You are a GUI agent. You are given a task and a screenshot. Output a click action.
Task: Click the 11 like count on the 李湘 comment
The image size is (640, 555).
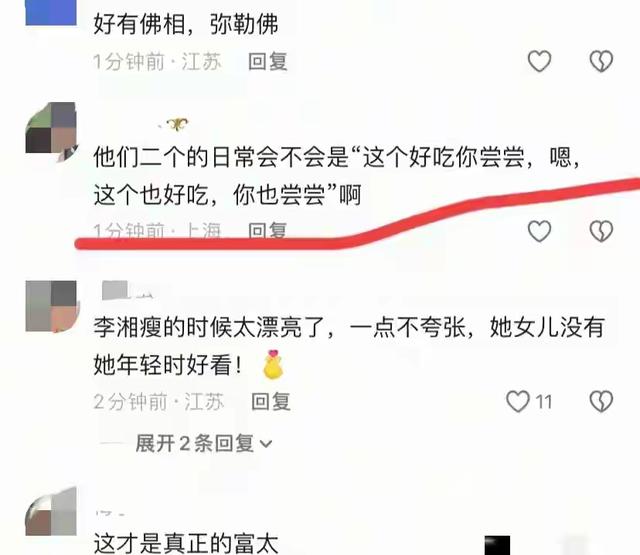click(543, 402)
